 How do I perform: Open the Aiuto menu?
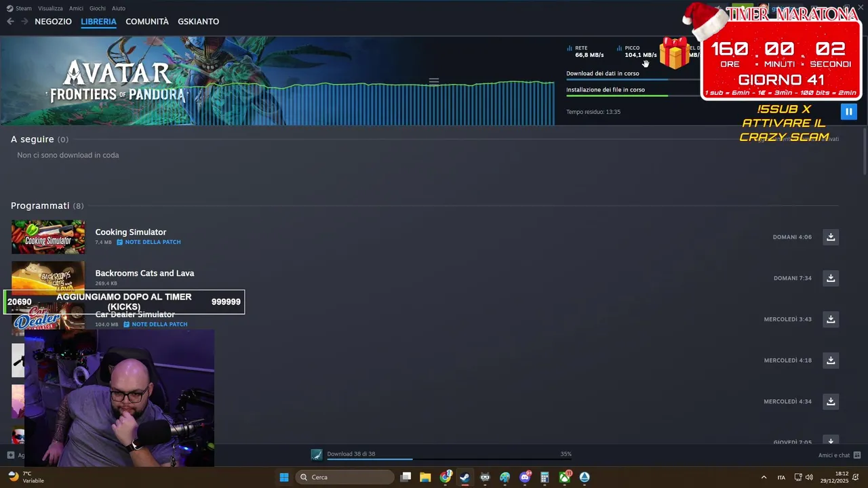click(x=119, y=8)
